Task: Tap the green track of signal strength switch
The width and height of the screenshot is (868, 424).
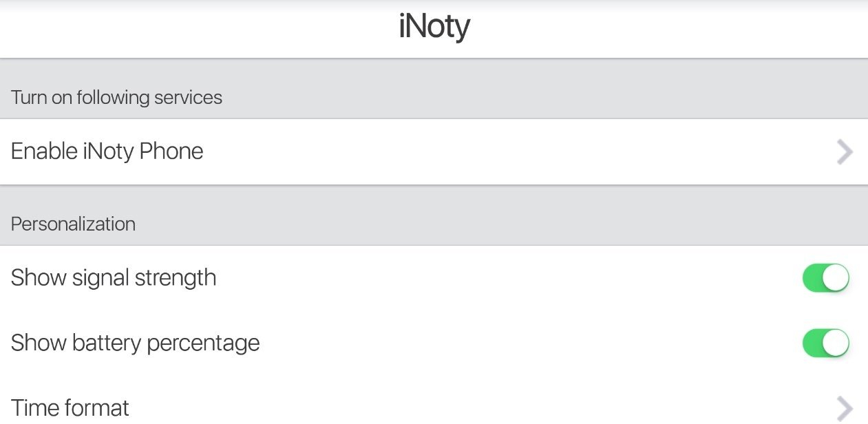Action: click(x=812, y=278)
